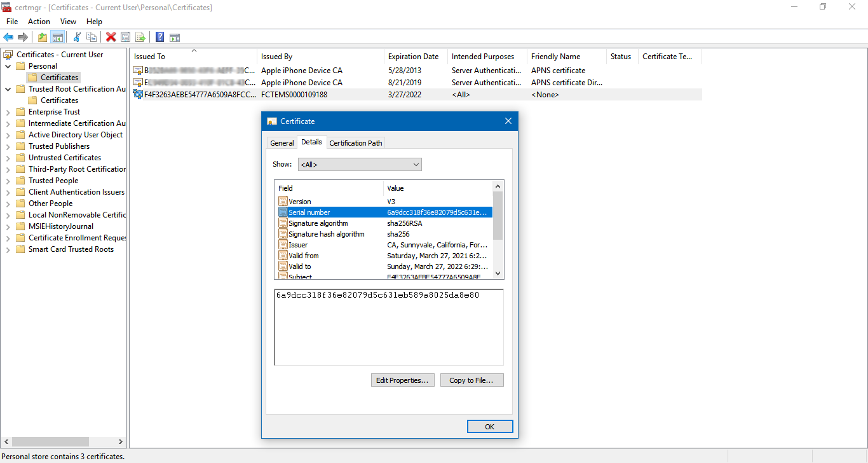868x463 pixels.
Task: Collapse the Personal tree node
Action: tap(8, 66)
